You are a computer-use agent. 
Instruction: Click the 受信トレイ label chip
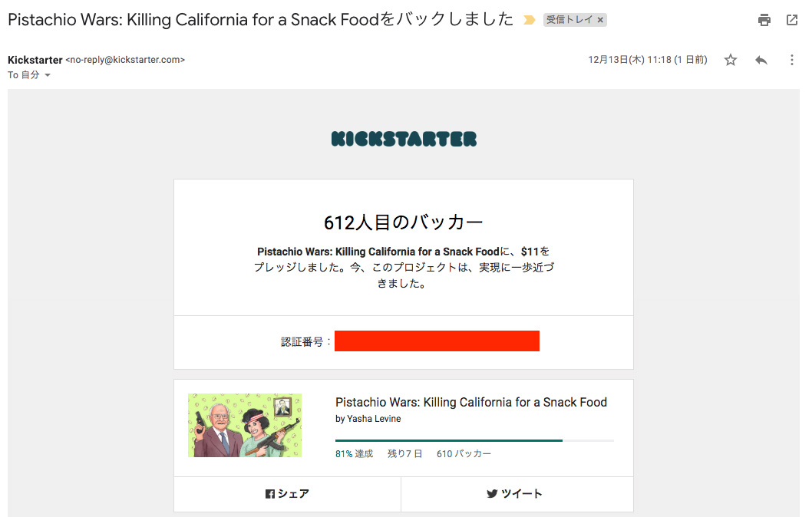(569, 21)
